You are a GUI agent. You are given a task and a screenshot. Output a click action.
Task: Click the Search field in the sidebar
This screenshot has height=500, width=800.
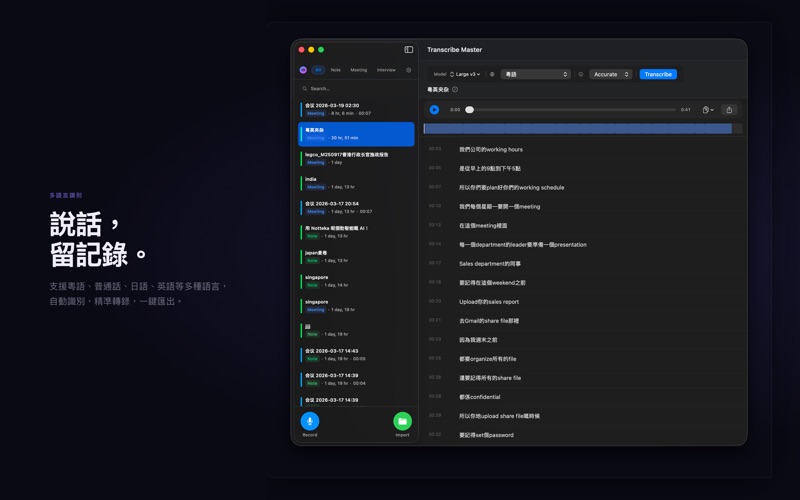pyautogui.click(x=357, y=88)
